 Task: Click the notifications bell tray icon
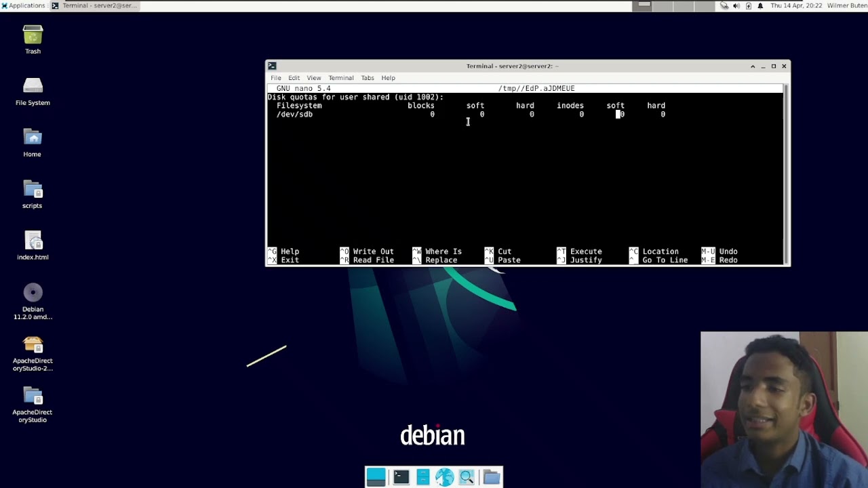point(760,5)
